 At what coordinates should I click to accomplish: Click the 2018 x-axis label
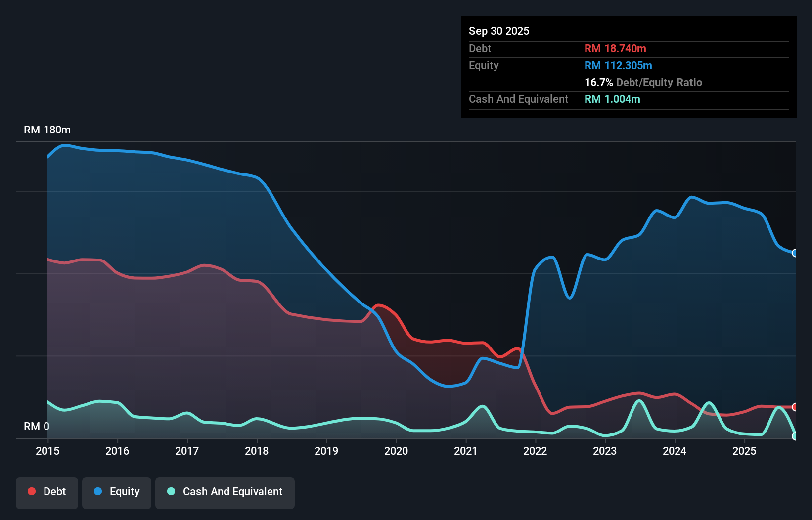coord(257,451)
